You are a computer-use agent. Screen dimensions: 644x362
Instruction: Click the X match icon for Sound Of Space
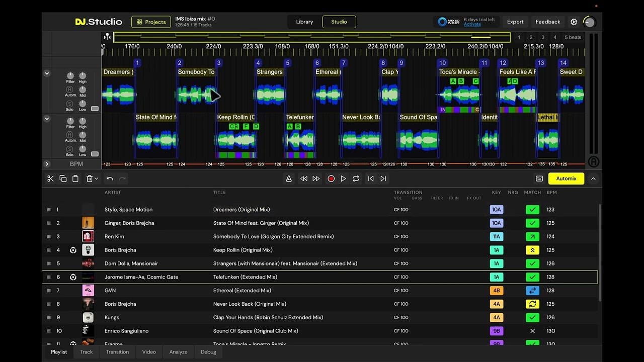coord(532,331)
